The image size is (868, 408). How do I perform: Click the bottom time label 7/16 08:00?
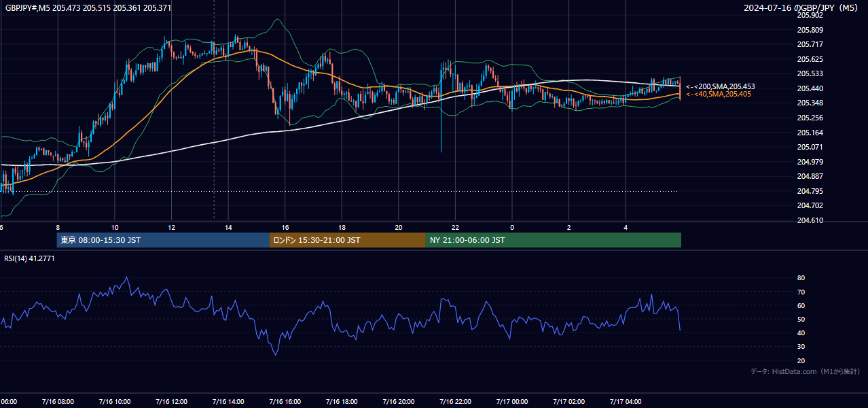point(57,402)
